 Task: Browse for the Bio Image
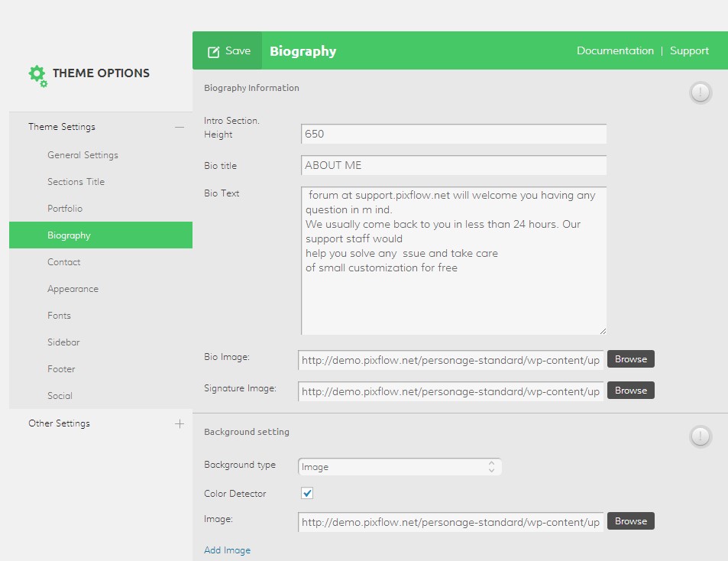pyautogui.click(x=630, y=359)
